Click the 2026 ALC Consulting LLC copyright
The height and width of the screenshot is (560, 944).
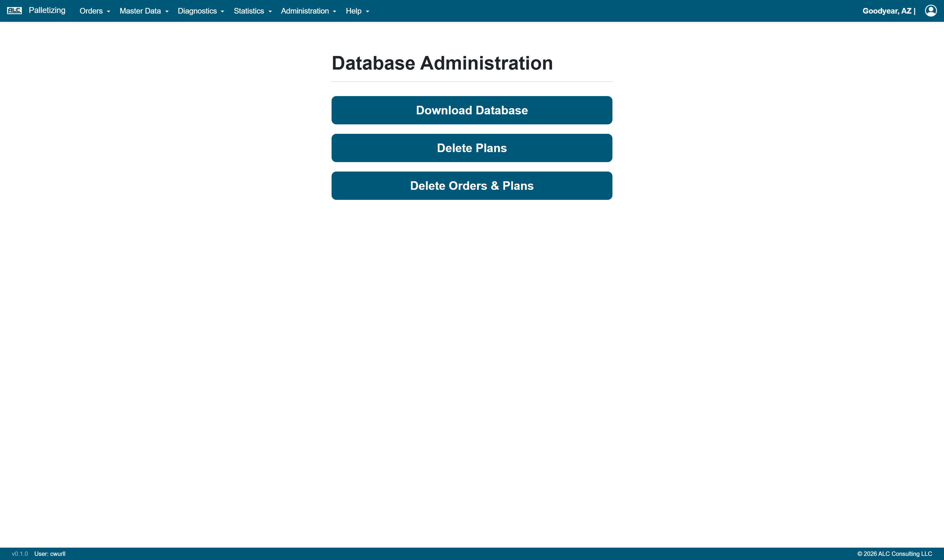[x=894, y=554]
